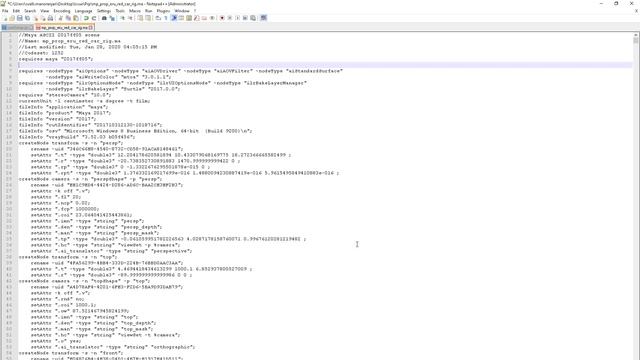Open the File menu
This screenshot has height=360, width=640.
5,11
